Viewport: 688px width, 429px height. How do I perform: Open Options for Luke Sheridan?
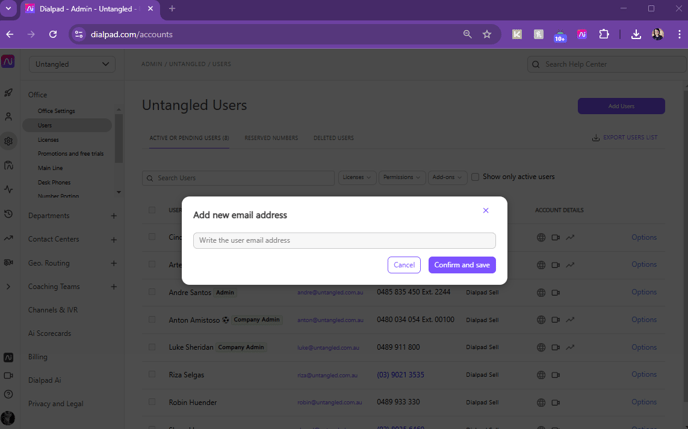point(644,347)
